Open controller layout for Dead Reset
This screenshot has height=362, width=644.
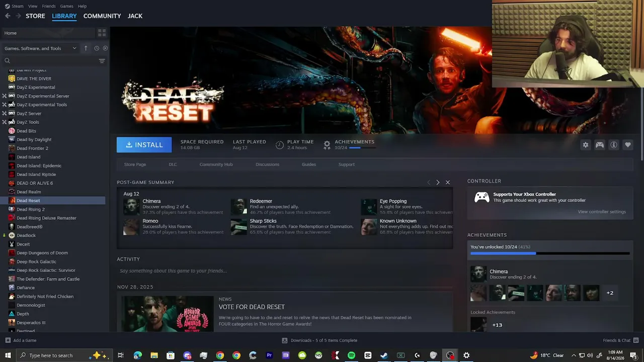[x=600, y=145]
